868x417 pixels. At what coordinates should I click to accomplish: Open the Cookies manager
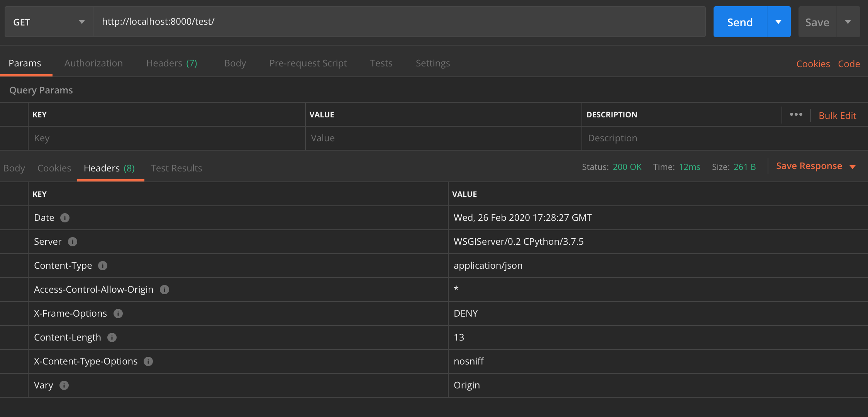point(812,63)
